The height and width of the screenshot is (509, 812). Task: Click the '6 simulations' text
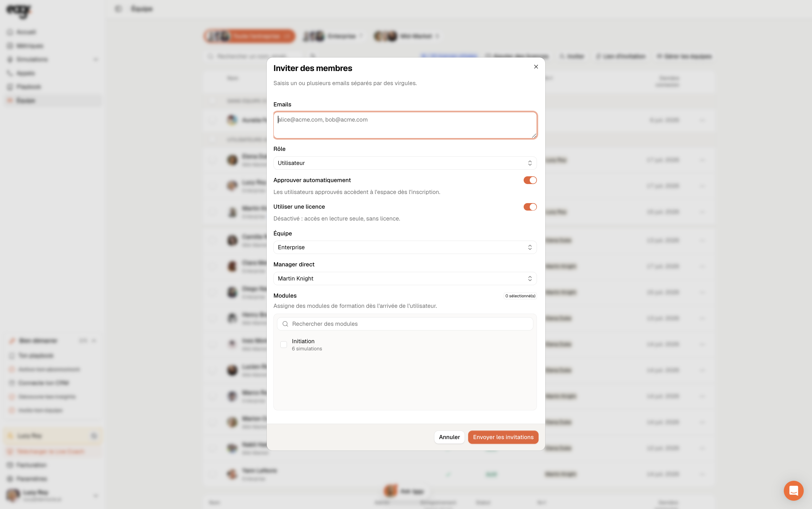307,349
